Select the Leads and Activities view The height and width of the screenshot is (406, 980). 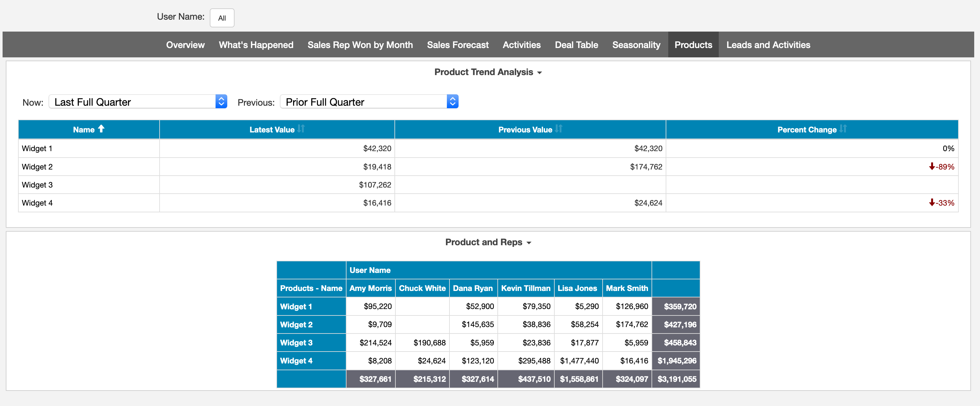(x=768, y=44)
